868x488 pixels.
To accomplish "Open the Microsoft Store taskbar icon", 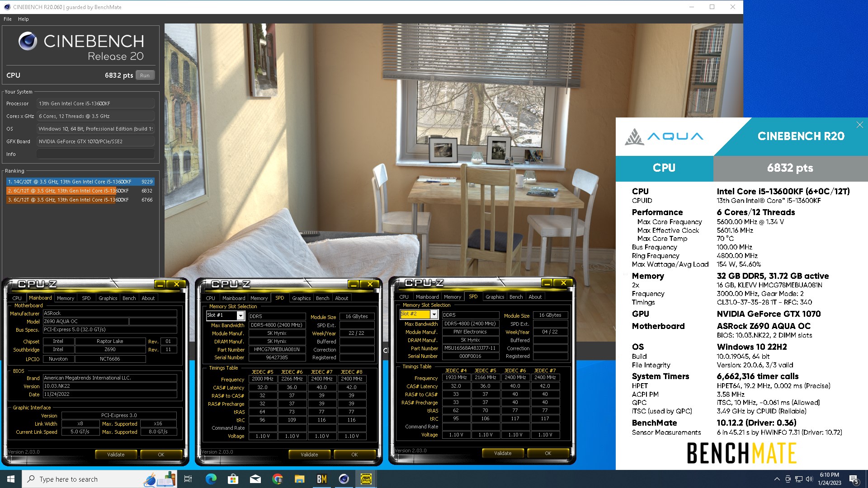I will (x=233, y=479).
